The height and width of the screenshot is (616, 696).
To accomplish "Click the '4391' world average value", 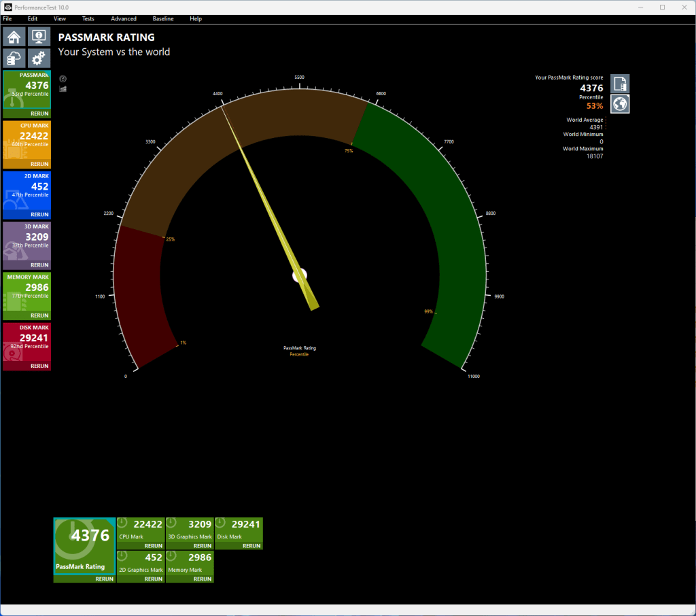I will point(596,127).
